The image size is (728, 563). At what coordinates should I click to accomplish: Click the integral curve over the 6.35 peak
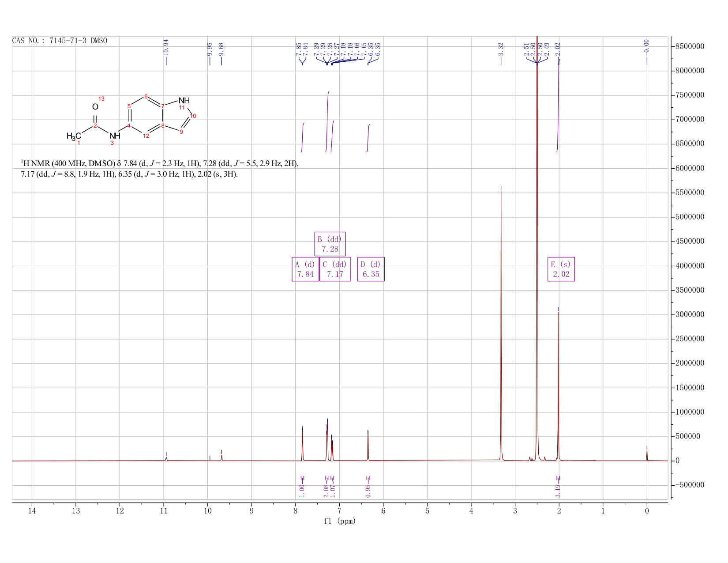click(x=368, y=138)
